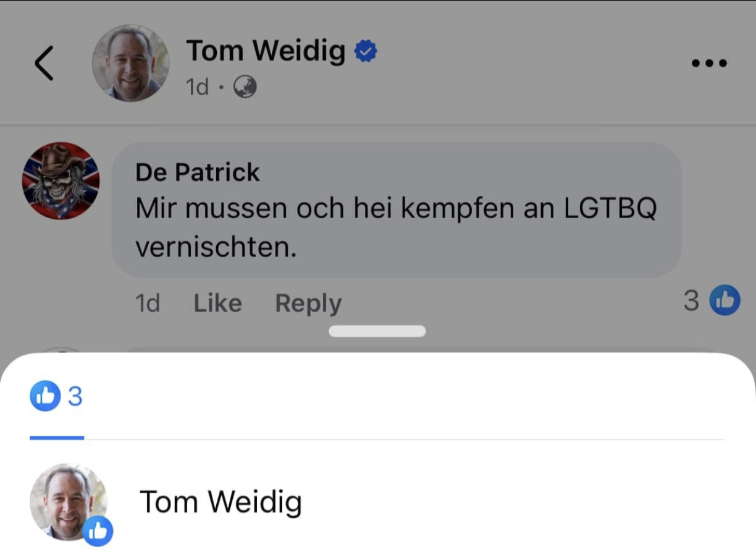756x560 pixels.
Task: Click the like badge on reactor's avatar
Action: point(98,531)
